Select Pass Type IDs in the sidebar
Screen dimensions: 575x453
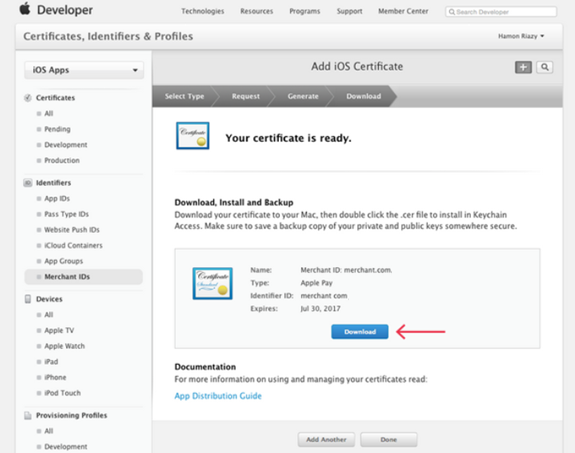(66, 214)
